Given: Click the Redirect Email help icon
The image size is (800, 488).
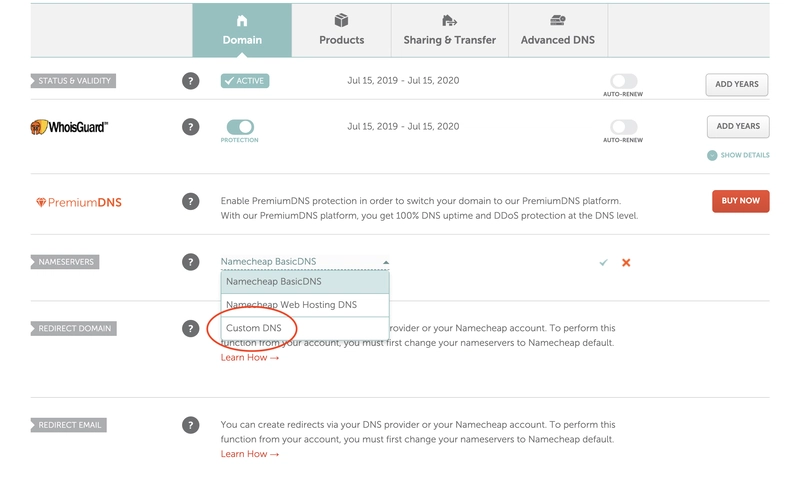Looking at the screenshot, I should click(x=190, y=425).
